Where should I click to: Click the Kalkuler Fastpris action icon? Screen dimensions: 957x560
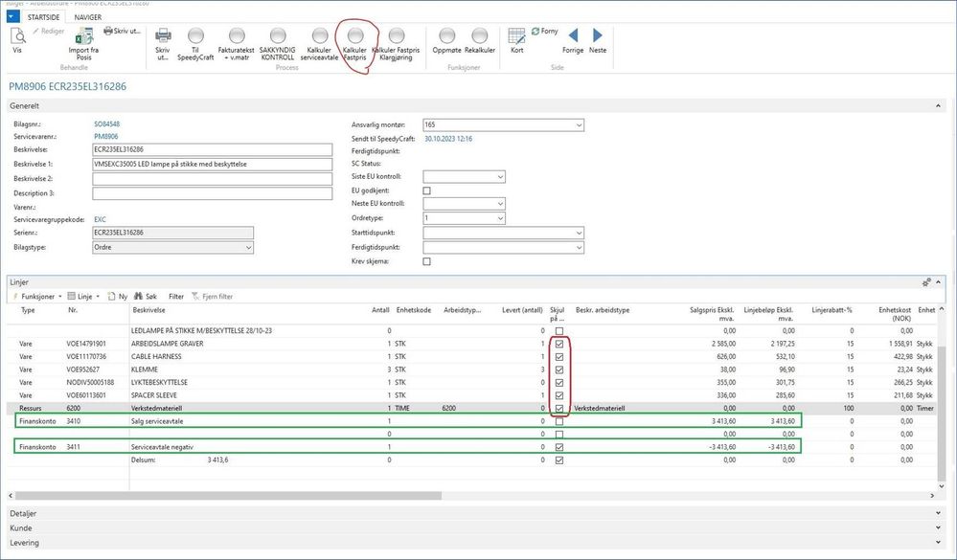[355, 36]
